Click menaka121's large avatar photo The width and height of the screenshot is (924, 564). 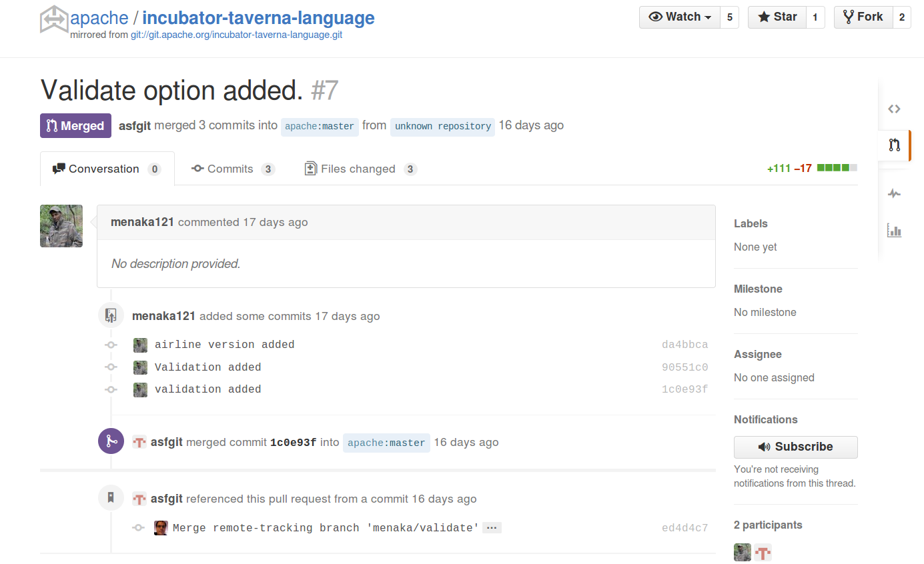pyautogui.click(x=61, y=226)
